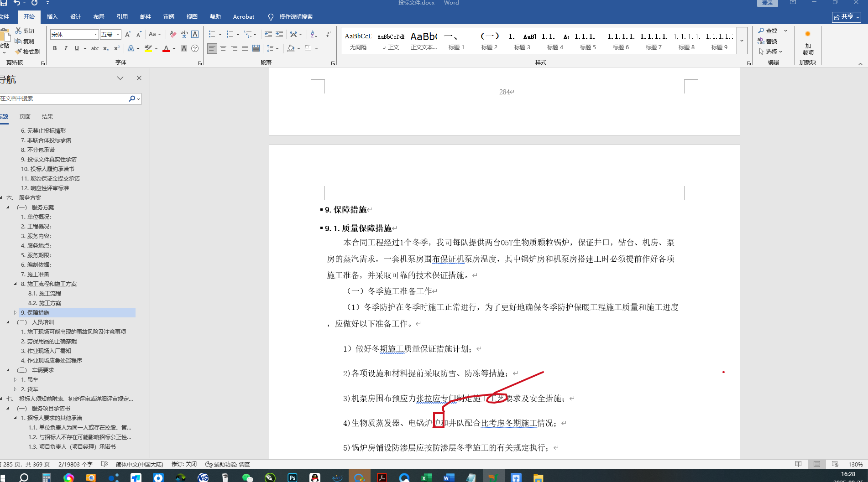Start a numbered list
868x482 pixels.
(x=230, y=34)
